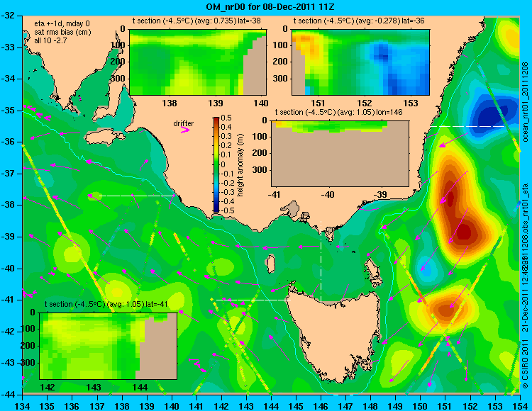Click the 't section (avg: 0.735) lat=-38' title
The width and height of the screenshot is (532, 411).
point(196,21)
